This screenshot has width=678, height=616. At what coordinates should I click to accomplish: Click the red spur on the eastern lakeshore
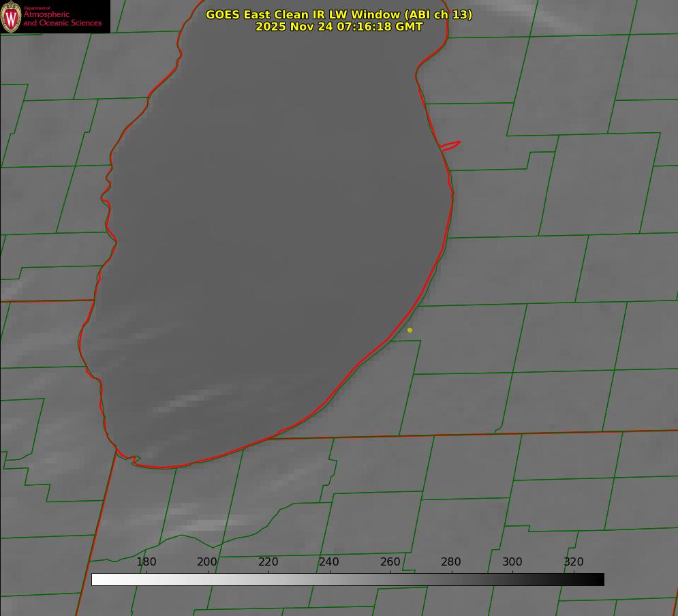click(450, 145)
